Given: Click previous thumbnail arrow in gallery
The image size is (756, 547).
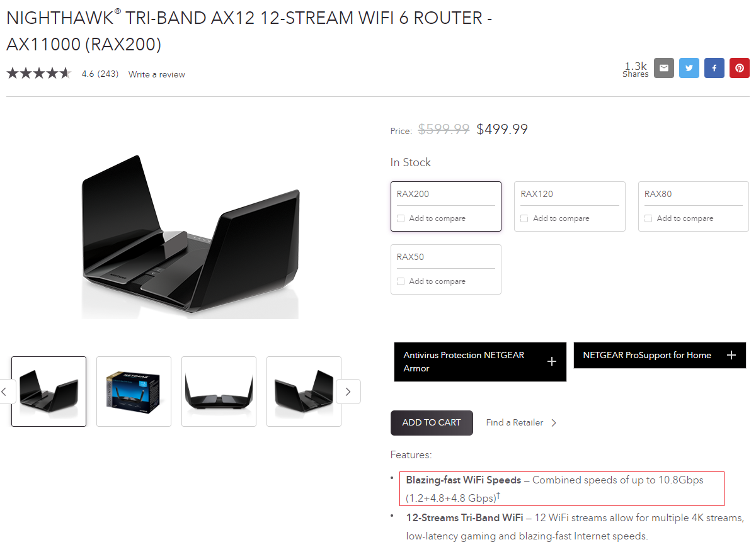Looking at the screenshot, I should [x=5, y=392].
